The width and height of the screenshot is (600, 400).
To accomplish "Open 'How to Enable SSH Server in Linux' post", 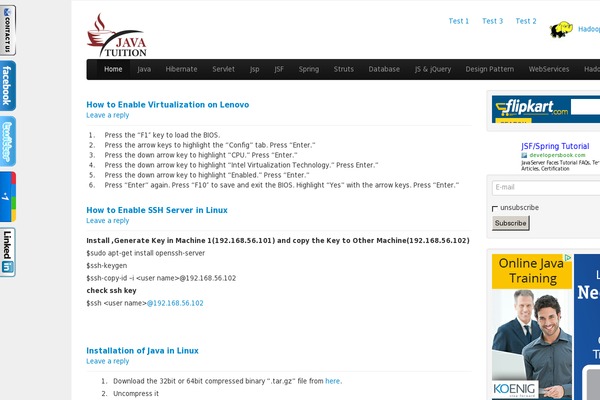I will (157, 210).
